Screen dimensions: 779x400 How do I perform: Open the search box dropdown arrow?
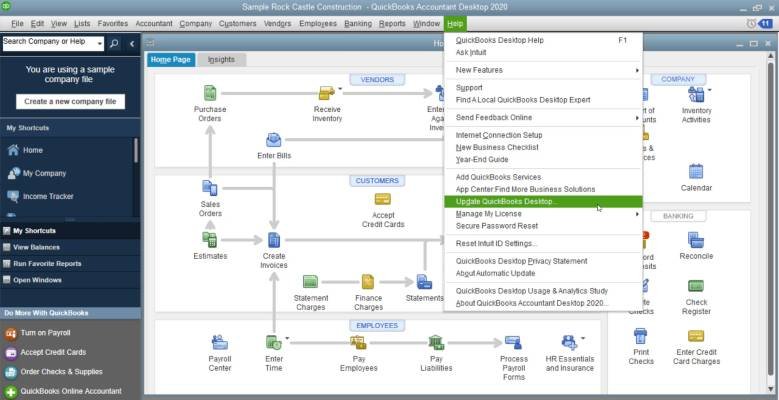coord(100,44)
